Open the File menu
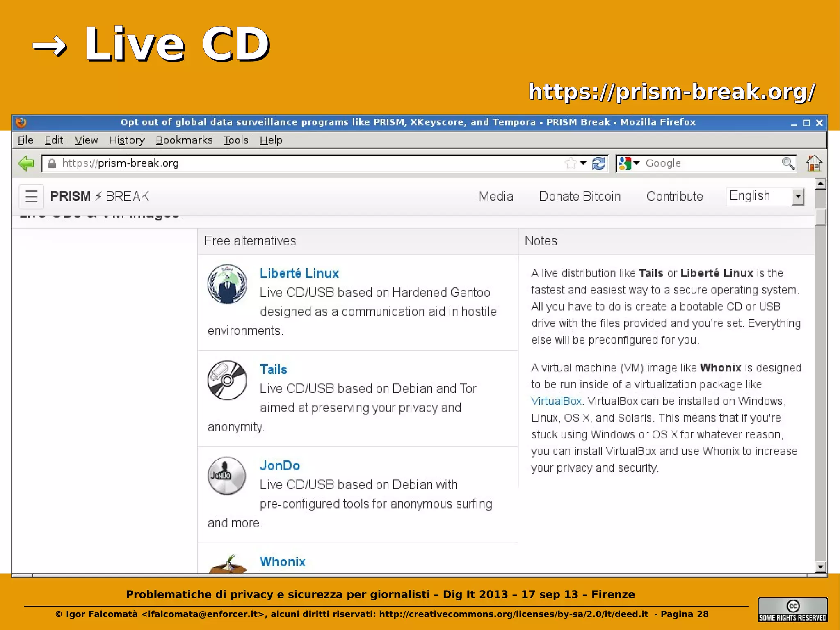Image resolution: width=840 pixels, height=630 pixels. (25, 140)
